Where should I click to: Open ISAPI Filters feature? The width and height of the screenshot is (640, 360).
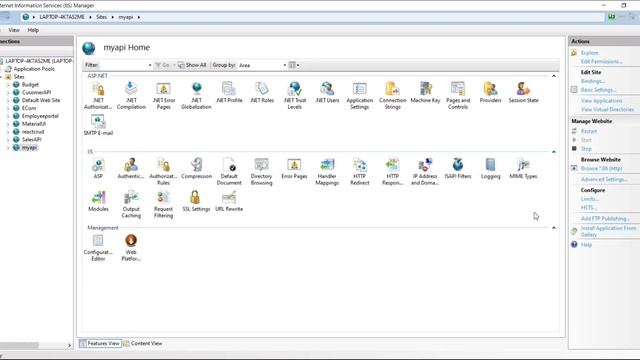[x=458, y=168]
